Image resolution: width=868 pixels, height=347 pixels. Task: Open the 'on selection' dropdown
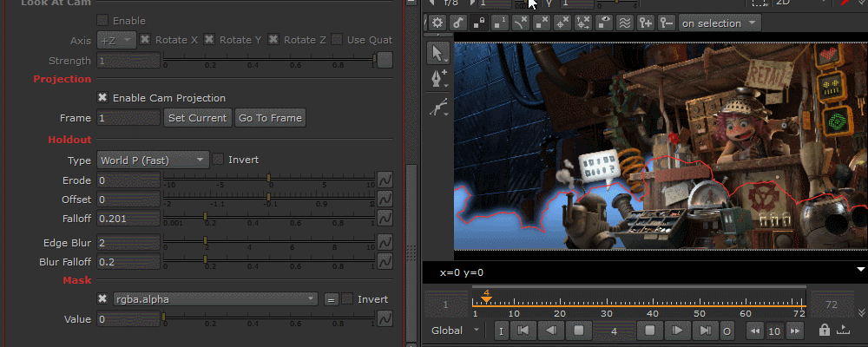click(719, 23)
